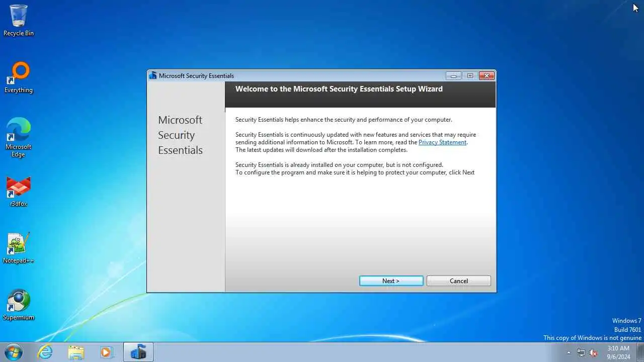Minimize the Microsoft Security Essentials window
Screen dimensions: 644x362
tap(453, 76)
